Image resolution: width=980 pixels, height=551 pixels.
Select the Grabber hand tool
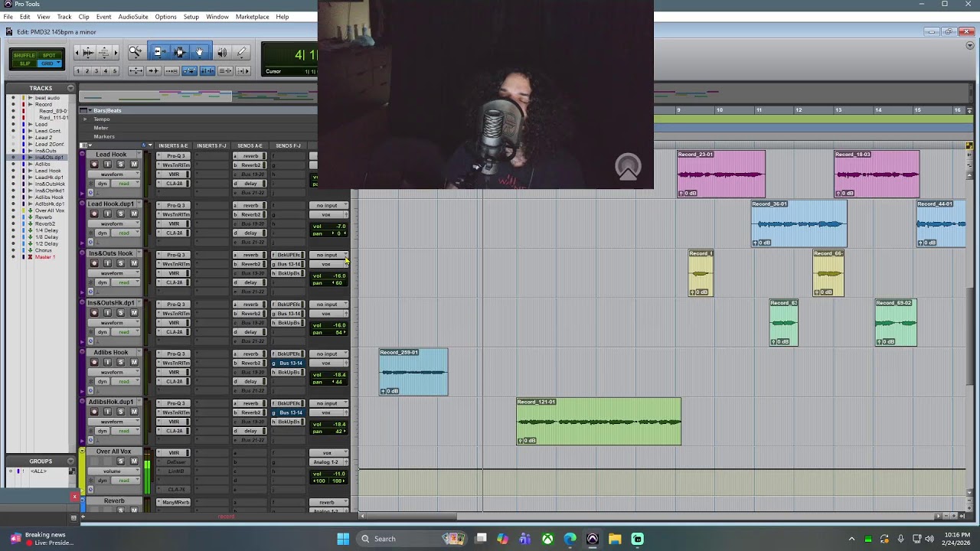[200, 52]
